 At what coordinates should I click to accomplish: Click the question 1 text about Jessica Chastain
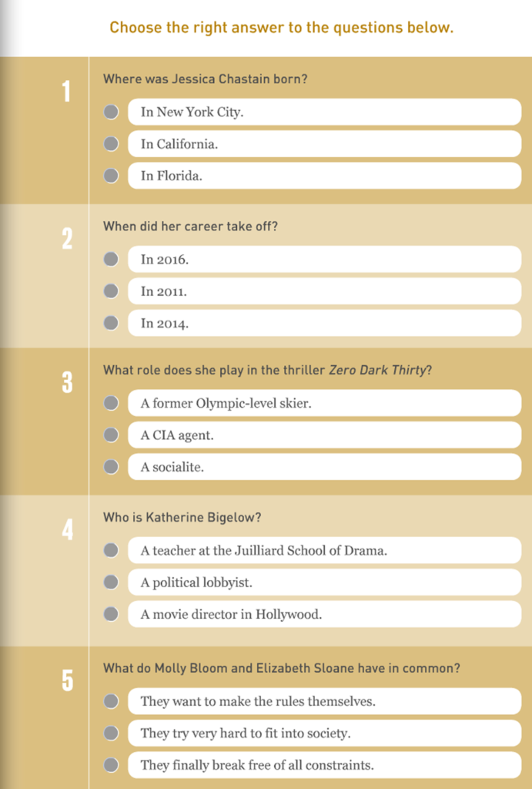(206, 79)
